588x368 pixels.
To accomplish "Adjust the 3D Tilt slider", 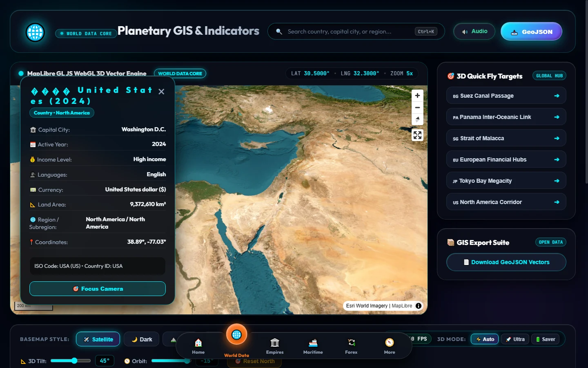I will coord(71,361).
